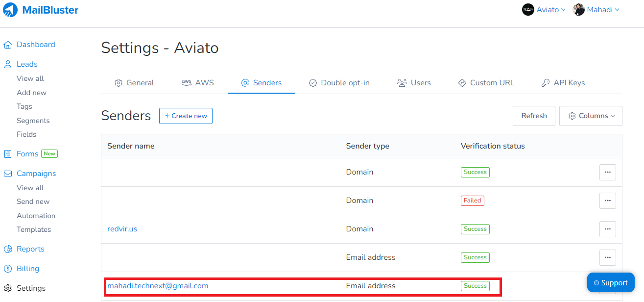Open actions menu for the Failed domain row
This screenshot has width=644, height=302.
click(x=608, y=201)
